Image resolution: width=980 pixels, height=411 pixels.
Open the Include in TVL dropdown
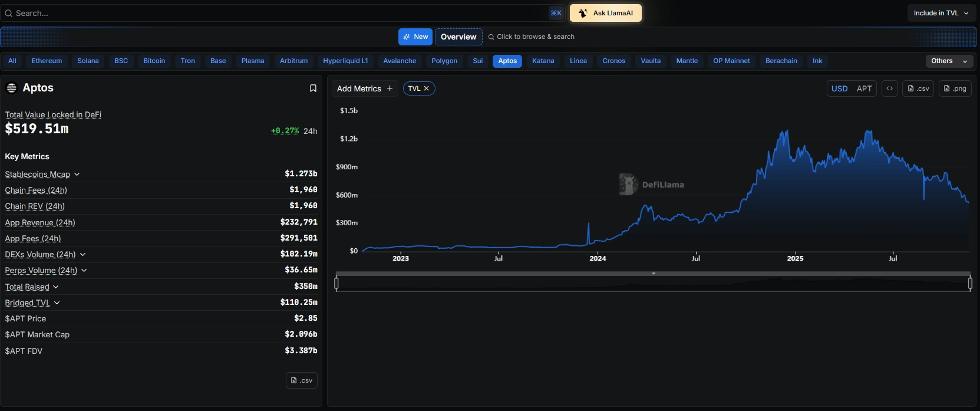click(x=941, y=13)
